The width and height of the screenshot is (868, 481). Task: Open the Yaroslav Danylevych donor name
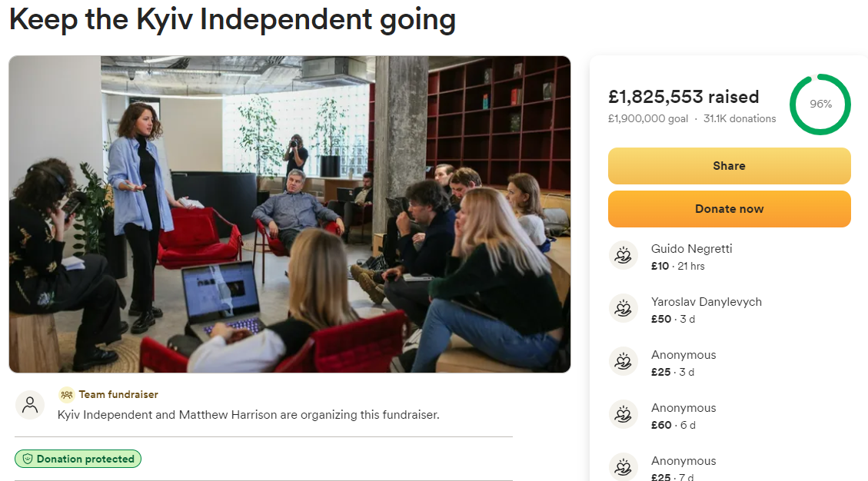(706, 302)
